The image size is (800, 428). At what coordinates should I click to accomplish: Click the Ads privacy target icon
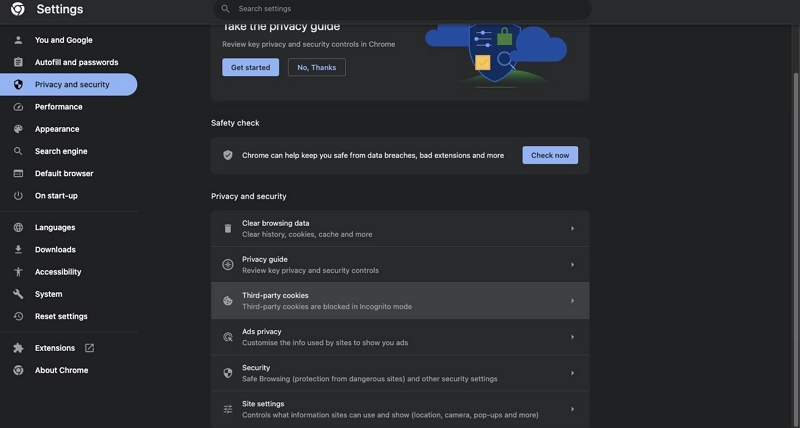(228, 337)
